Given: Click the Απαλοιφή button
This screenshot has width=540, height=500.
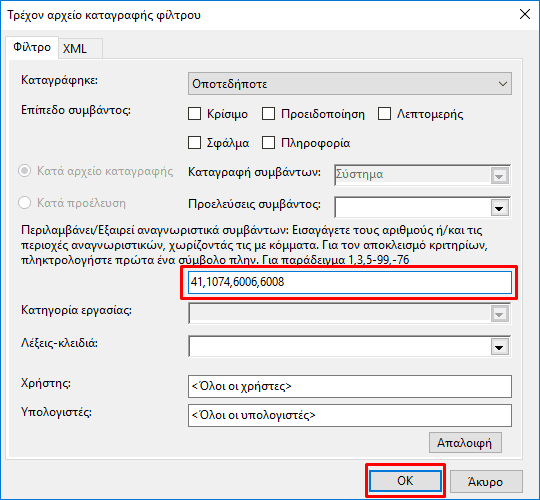Looking at the screenshot, I should (x=465, y=443).
